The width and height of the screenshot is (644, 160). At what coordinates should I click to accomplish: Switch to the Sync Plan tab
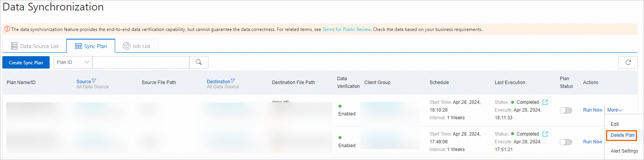(91, 46)
